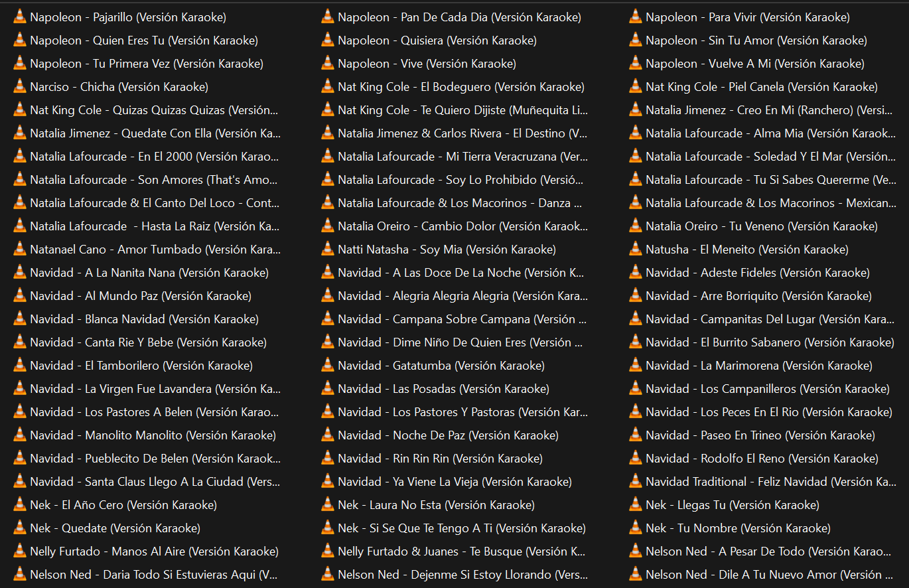Click the VLC cone icon beside Narciso - Chicha
The height and width of the screenshot is (588, 909).
(x=20, y=87)
